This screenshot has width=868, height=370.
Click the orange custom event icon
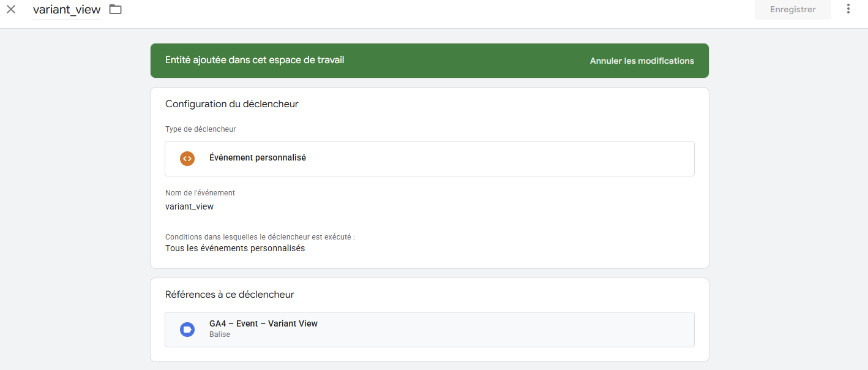187,158
